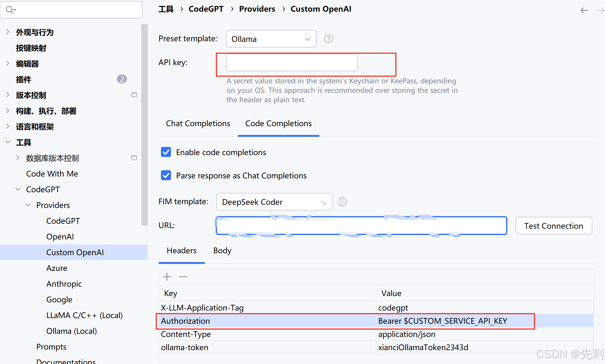Expand the 外观与行为 section

pyautogui.click(x=8, y=32)
